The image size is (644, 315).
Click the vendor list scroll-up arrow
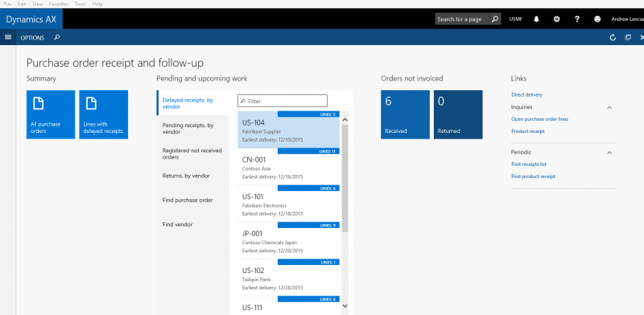click(345, 120)
